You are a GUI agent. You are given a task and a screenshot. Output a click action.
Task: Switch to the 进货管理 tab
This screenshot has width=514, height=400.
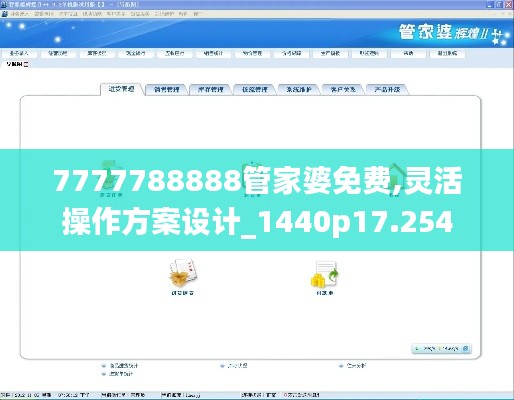122,89
